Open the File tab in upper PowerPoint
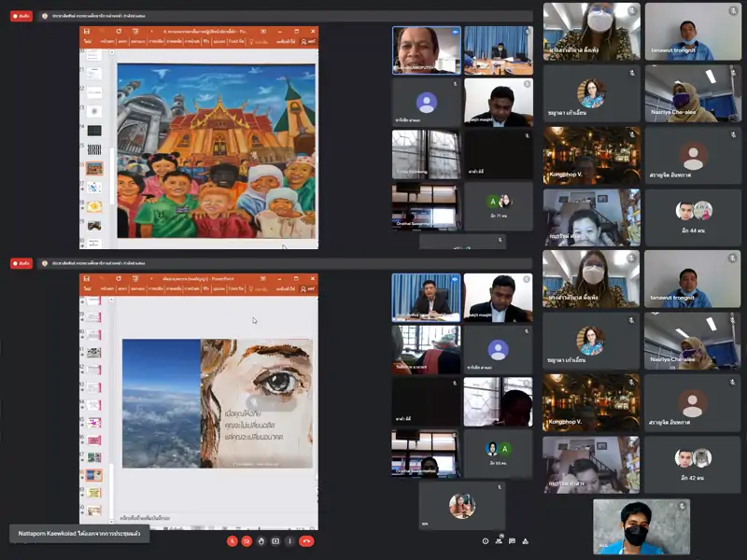This screenshot has width=747, height=560. (x=88, y=41)
